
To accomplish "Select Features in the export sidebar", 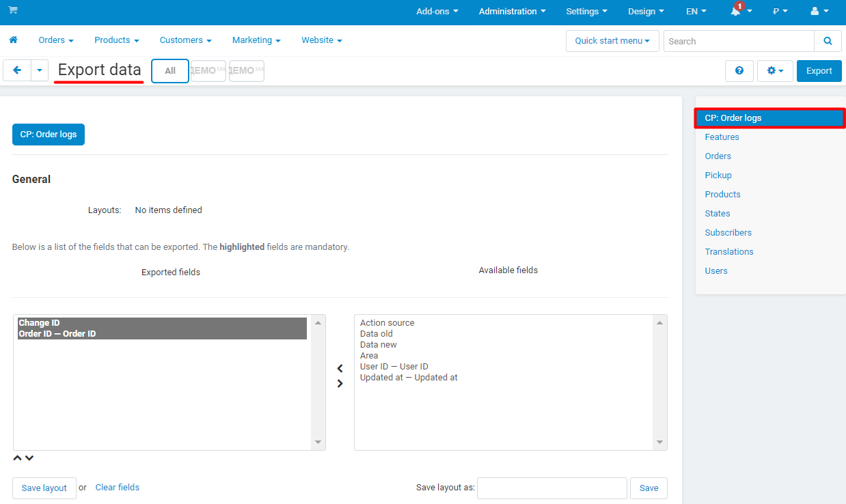I will (722, 137).
